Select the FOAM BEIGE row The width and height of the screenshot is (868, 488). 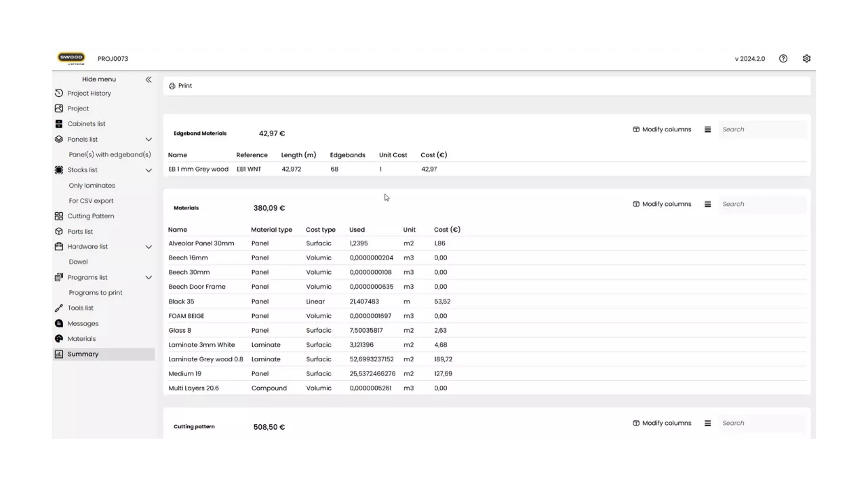coord(487,316)
